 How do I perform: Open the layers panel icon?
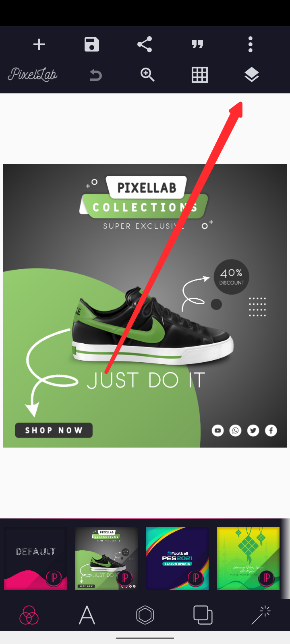(252, 75)
